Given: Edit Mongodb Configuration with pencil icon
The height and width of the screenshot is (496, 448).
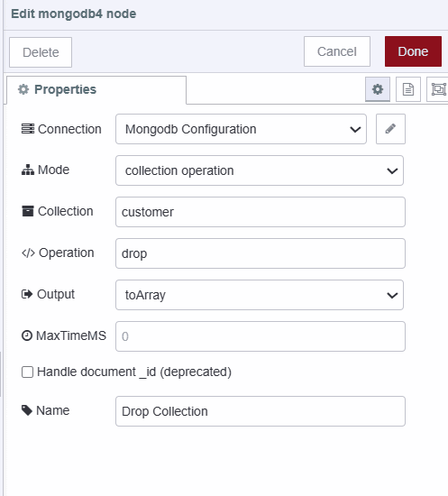Looking at the screenshot, I should point(390,129).
